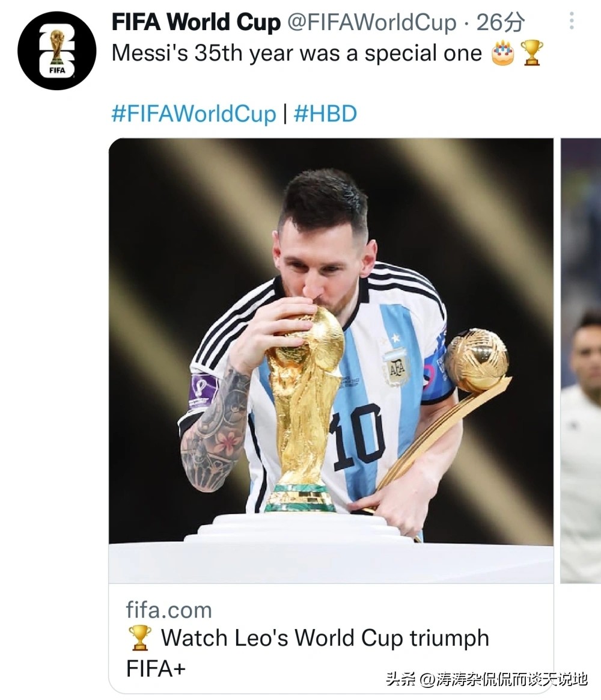601x700 pixels.
Task: Open the #HBD hashtag
Action: coord(325,114)
